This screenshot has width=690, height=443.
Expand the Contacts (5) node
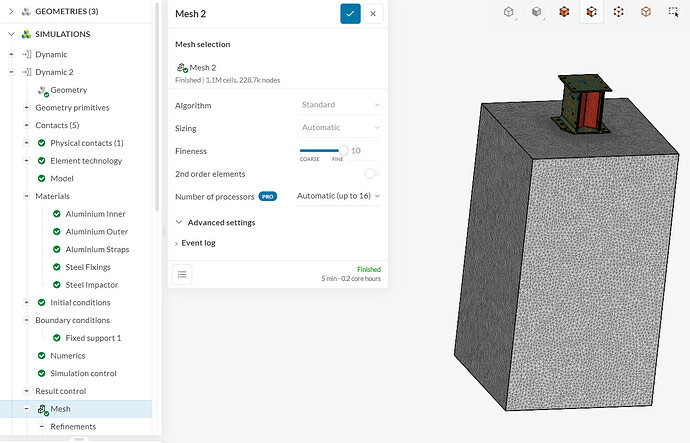click(x=26, y=125)
